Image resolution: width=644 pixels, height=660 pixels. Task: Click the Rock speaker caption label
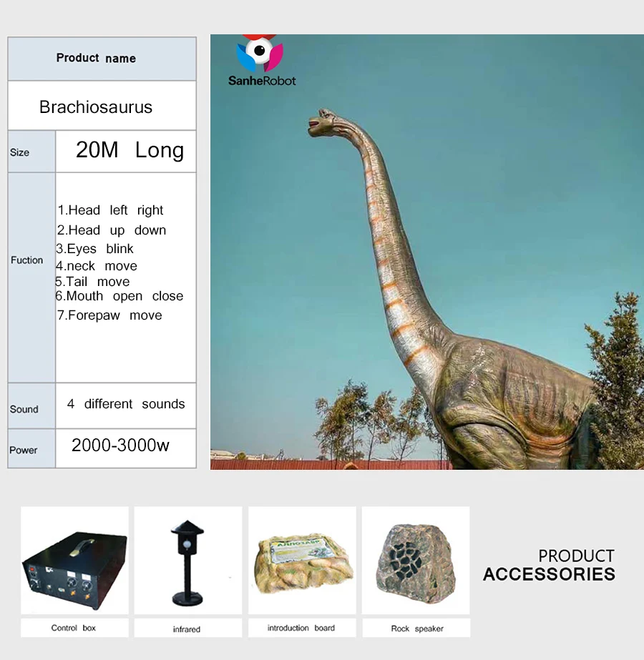[416, 629]
